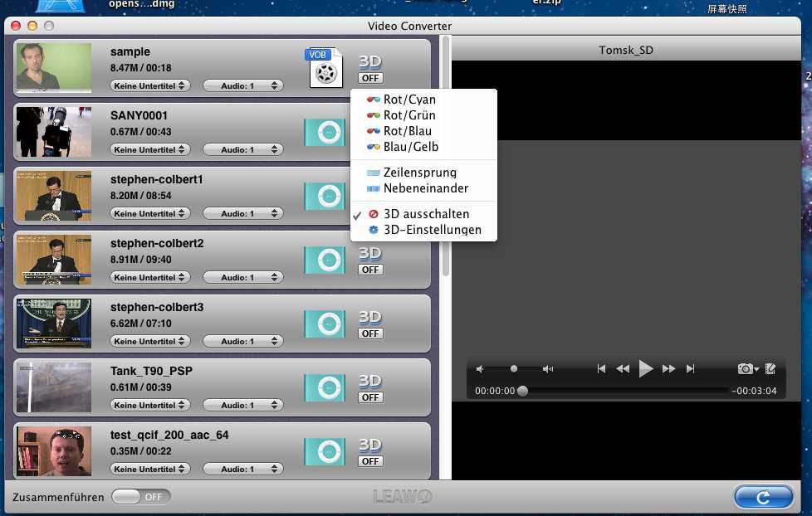Select the Tank_T90_PSP video thumbnail
Image resolution: width=812 pixels, height=516 pixels.
[54, 387]
